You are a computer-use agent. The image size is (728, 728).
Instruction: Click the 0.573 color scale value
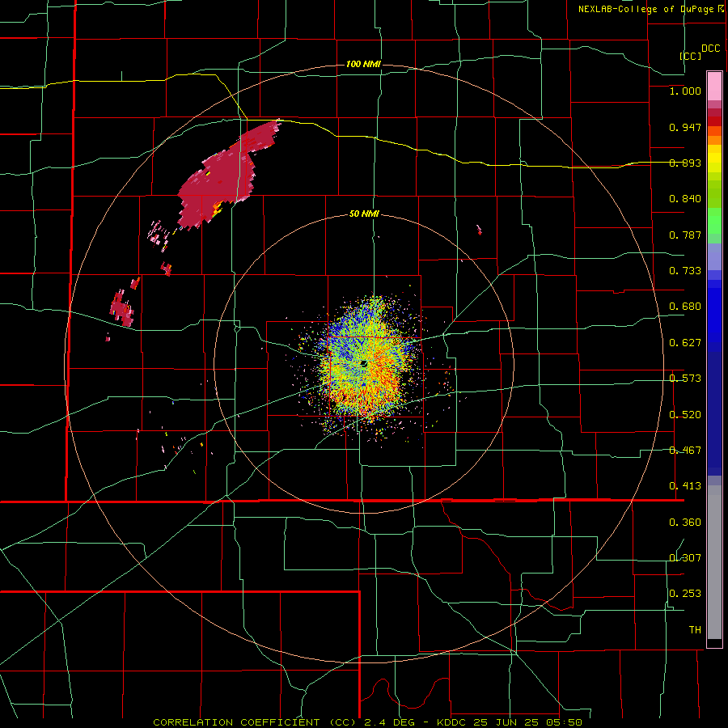(685, 379)
